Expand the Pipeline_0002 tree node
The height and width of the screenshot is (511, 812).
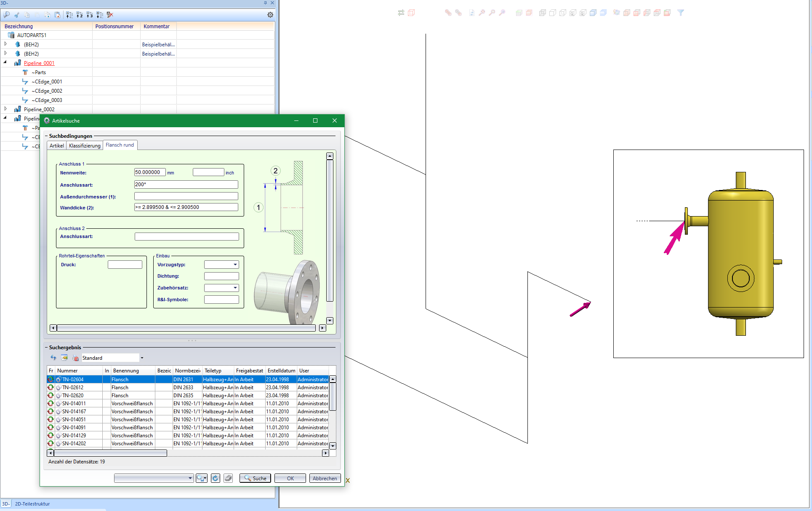tap(5, 109)
